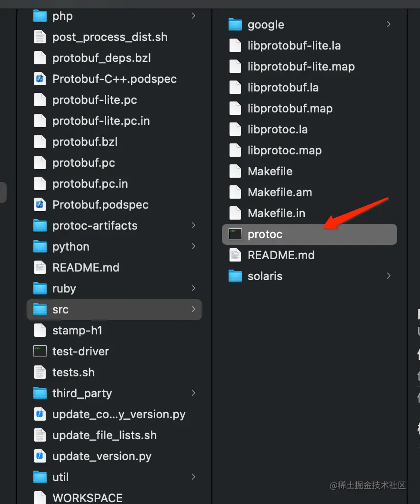Click the src folder icon
Image resolution: width=420 pixels, height=504 pixels.
pos(40,309)
